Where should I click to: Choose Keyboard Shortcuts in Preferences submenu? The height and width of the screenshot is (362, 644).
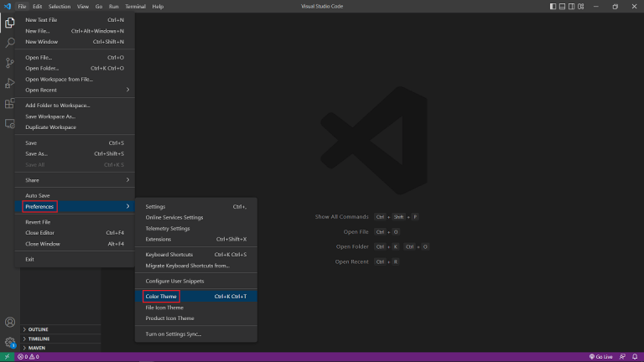pyautogui.click(x=169, y=254)
